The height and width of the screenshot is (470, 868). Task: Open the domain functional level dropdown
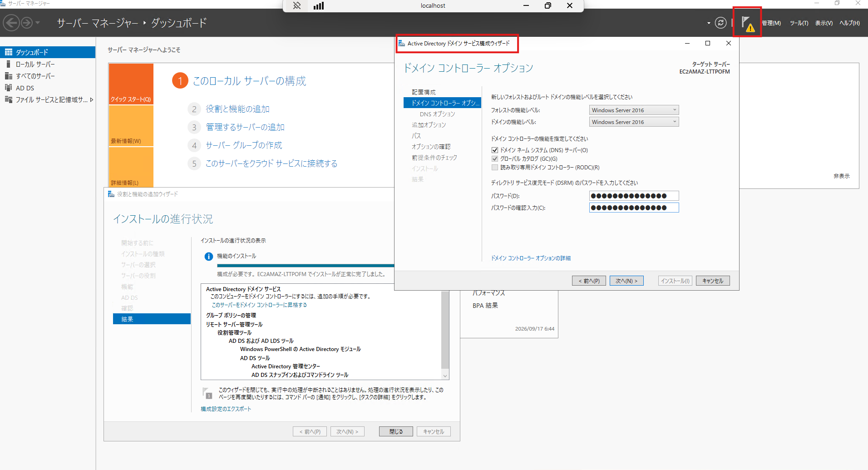click(x=634, y=122)
